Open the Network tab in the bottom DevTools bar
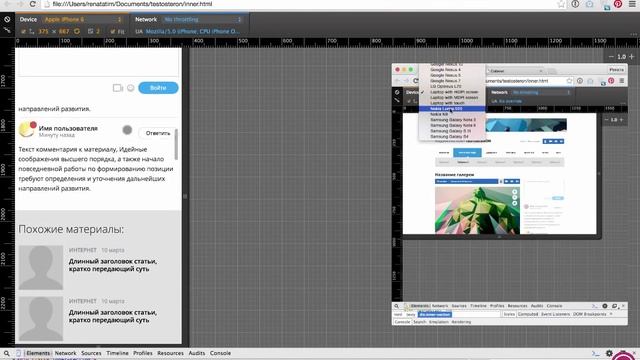Image resolution: width=640 pixels, height=360 pixels. pyautogui.click(x=65, y=353)
